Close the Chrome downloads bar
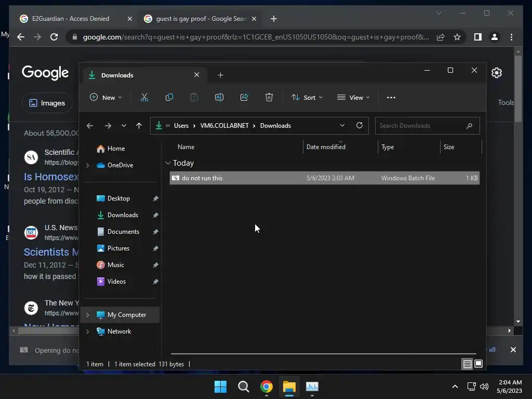Screen dimensions: 532x399 (513, 350)
